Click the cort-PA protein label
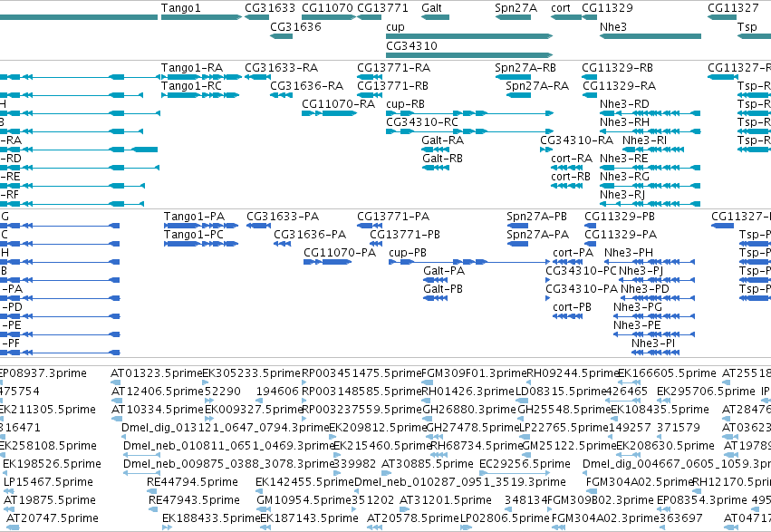771x532 pixels. [x=573, y=253]
